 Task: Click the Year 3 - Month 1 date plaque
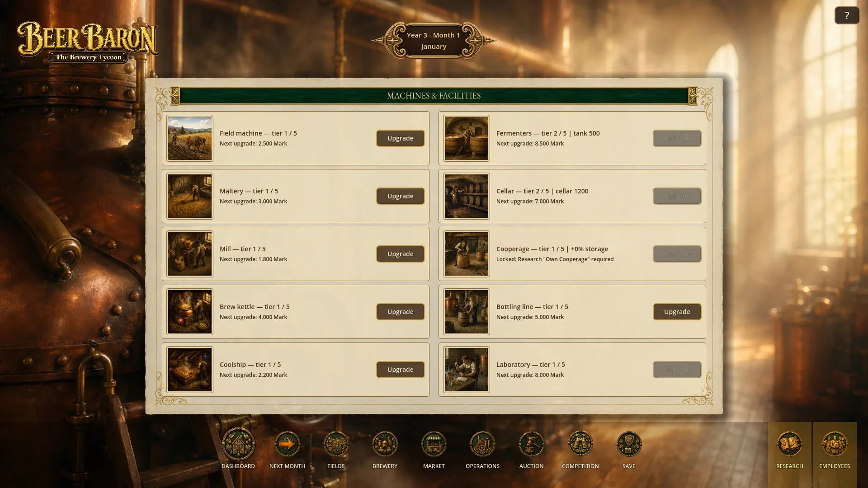click(434, 41)
